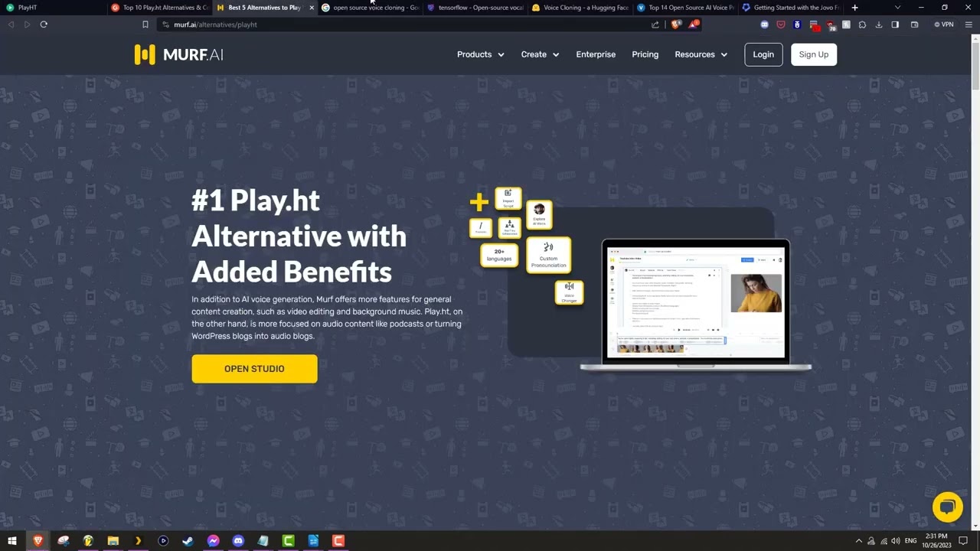Show hidden system tray icons

click(858, 541)
